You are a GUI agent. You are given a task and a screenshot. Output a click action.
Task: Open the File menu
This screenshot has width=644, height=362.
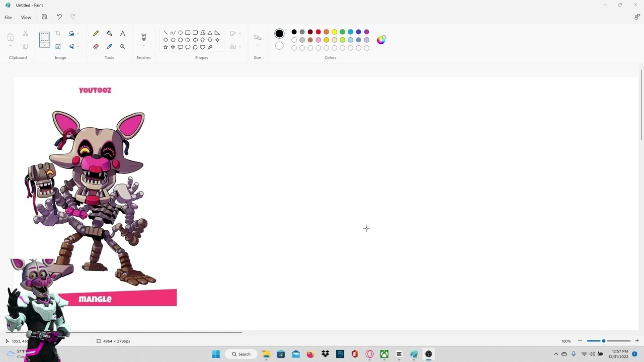click(8, 17)
